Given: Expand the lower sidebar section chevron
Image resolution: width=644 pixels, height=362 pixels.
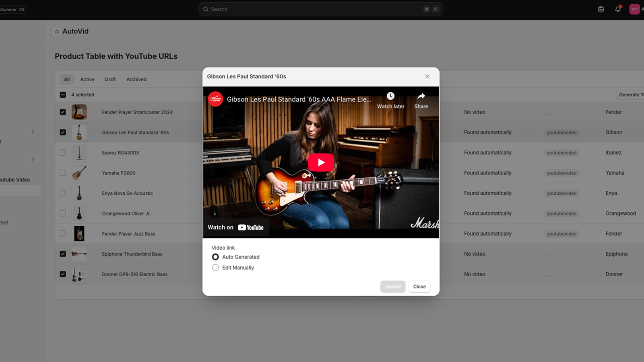Looking at the screenshot, I should [33, 159].
